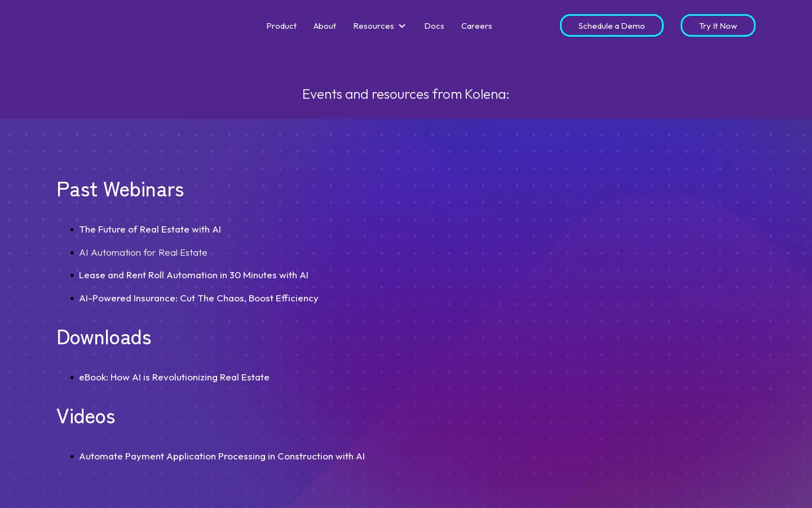Go to the About page
This screenshot has width=812, height=508.
[325, 26]
